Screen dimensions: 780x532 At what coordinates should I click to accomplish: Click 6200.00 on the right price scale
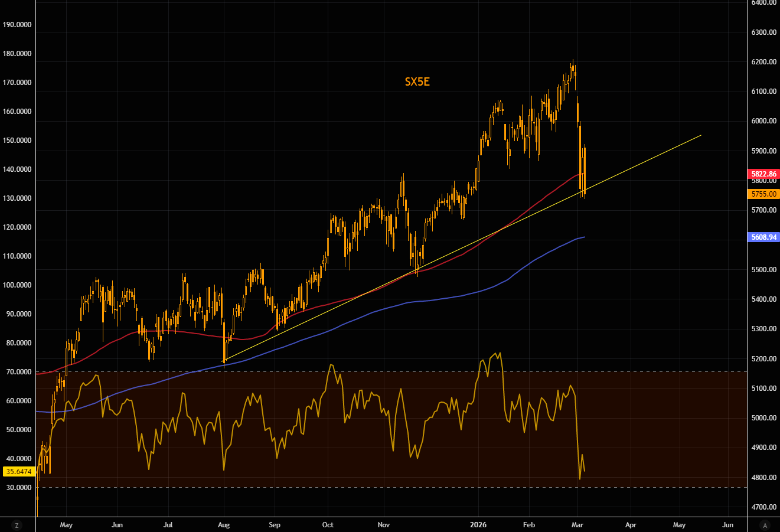pos(763,62)
